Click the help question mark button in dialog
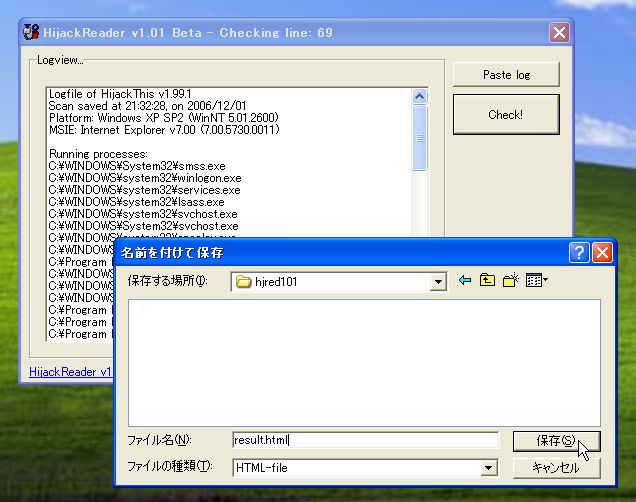The image size is (636, 502). [579, 253]
